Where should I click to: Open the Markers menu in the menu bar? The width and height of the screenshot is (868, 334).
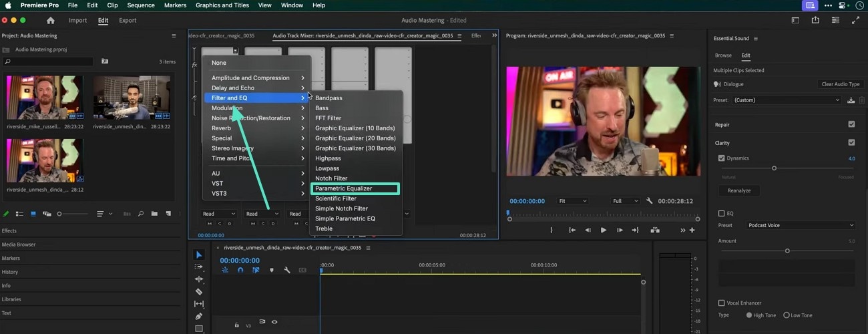176,5
